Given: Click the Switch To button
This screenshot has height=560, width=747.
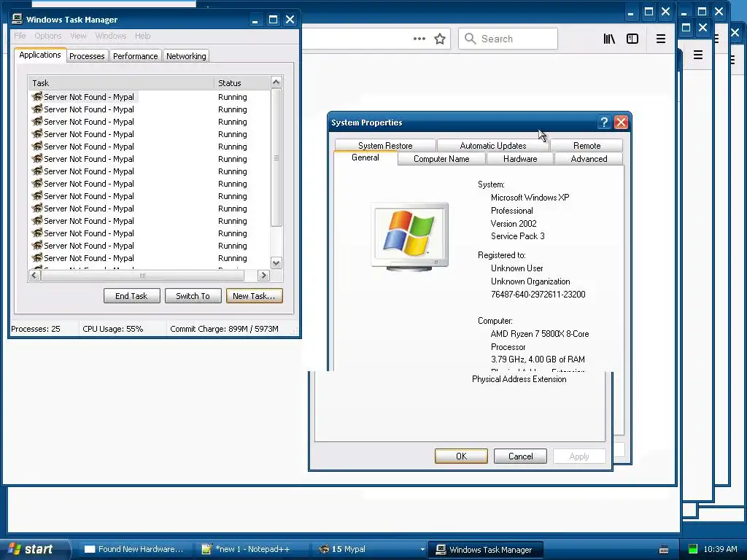Looking at the screenshot, I should coord(193,296).
